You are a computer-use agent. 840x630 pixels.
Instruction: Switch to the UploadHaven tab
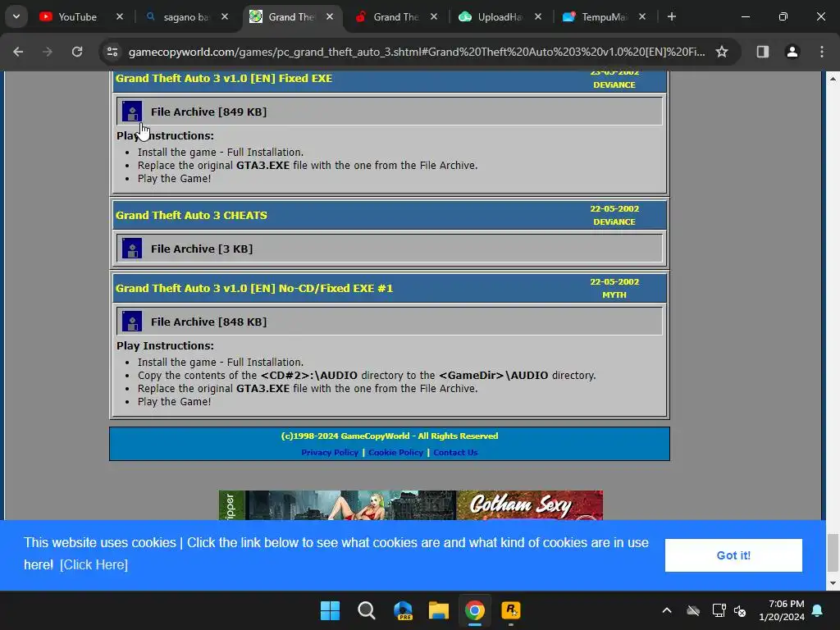pos(500,16)
